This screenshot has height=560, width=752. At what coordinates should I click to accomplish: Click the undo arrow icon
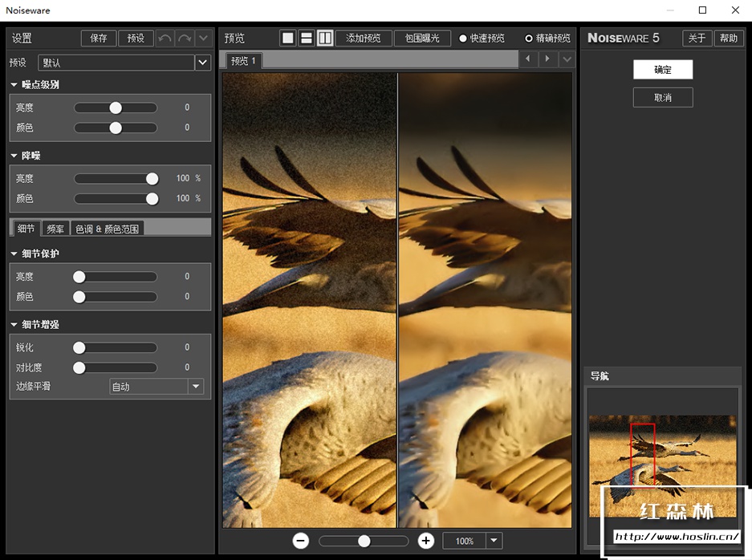(x=165, y=39)
